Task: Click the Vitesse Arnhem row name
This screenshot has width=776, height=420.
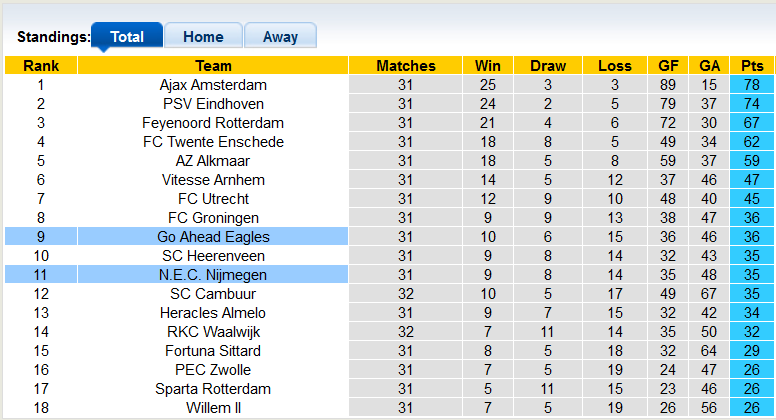Action: [213, 180]
